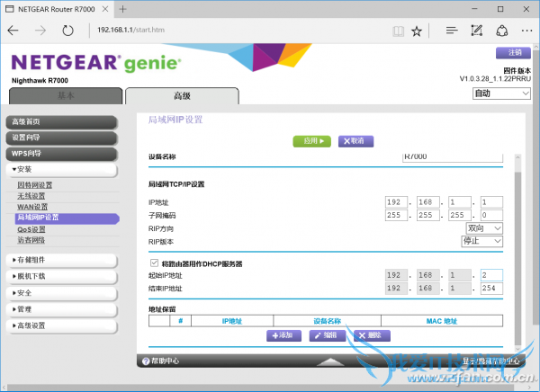Go back to the previous page
Image resolution: width=540 pixels, height=392 pixels.
click(x=13, y=31)
